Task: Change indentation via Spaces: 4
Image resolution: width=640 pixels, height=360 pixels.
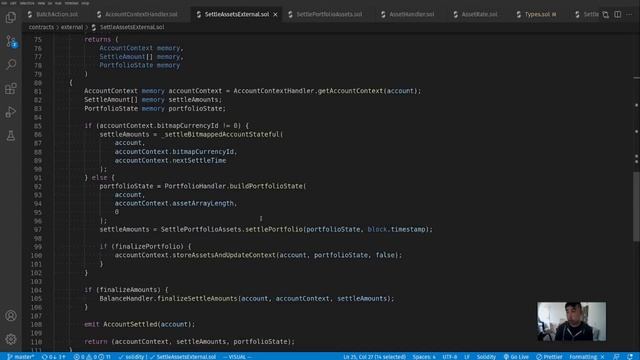Action: click(x=424, y=356)
